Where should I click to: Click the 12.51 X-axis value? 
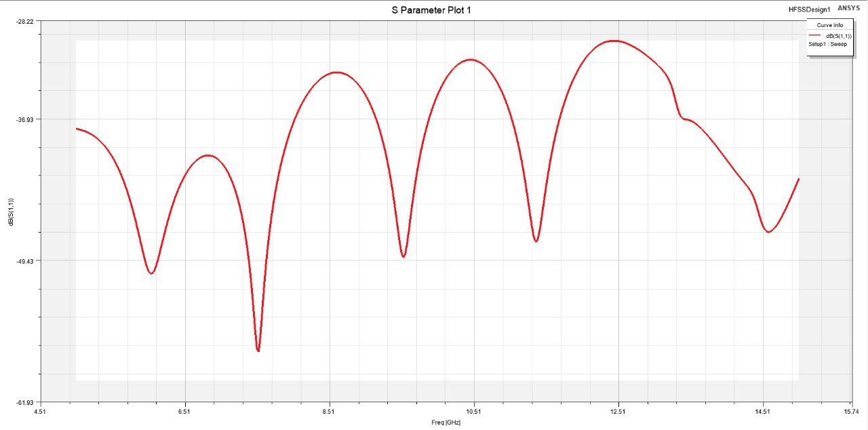pyautogui.click(x=618, y=411)
